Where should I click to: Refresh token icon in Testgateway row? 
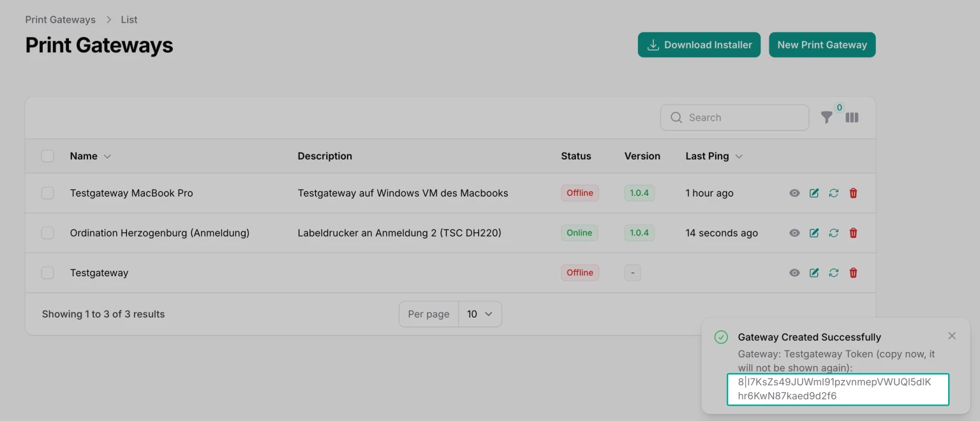pos(833,273)
